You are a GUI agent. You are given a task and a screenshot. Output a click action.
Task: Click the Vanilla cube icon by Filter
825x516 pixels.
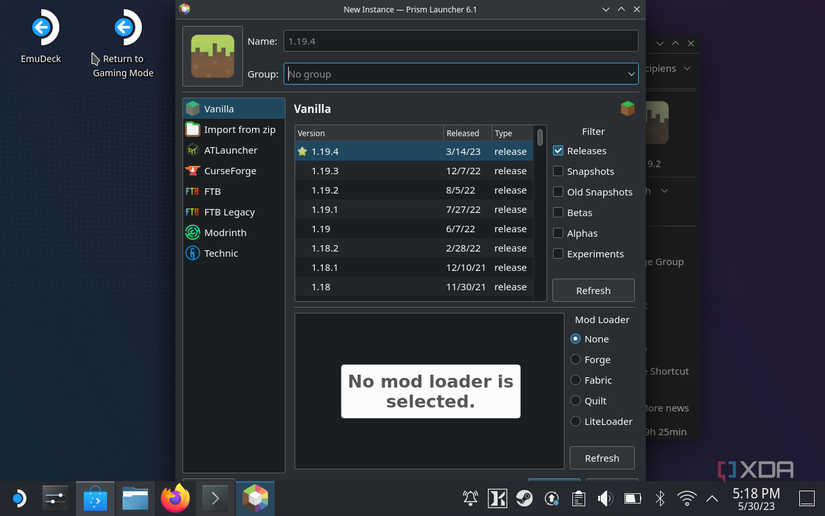coord(627,108)
